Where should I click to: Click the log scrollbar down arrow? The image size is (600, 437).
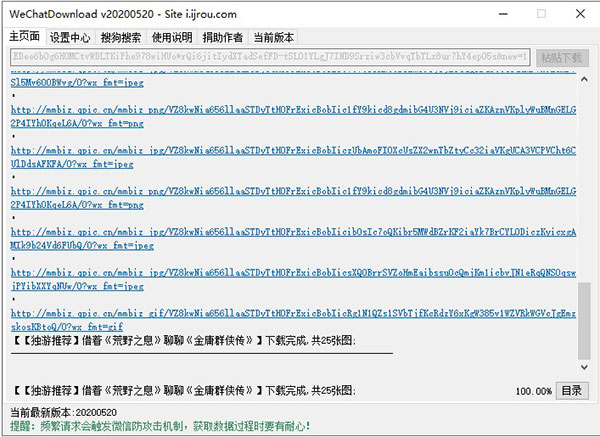(584, 367)
